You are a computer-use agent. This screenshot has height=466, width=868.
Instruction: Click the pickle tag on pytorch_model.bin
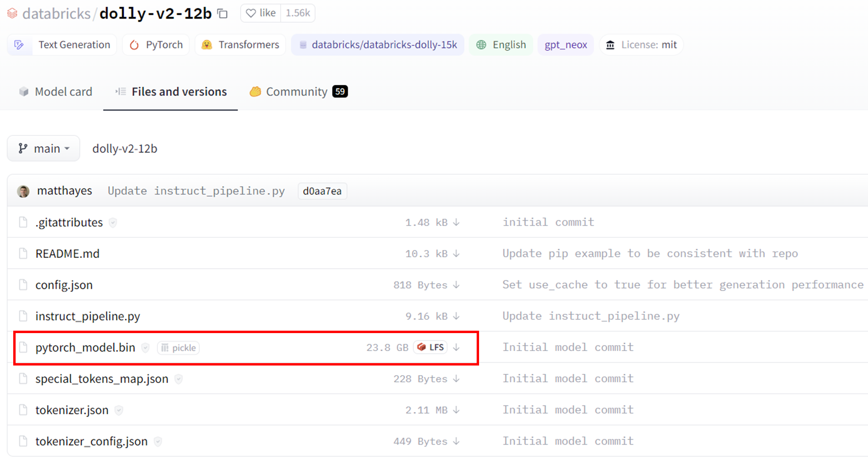pyautogui.click(x=179, y=348)
